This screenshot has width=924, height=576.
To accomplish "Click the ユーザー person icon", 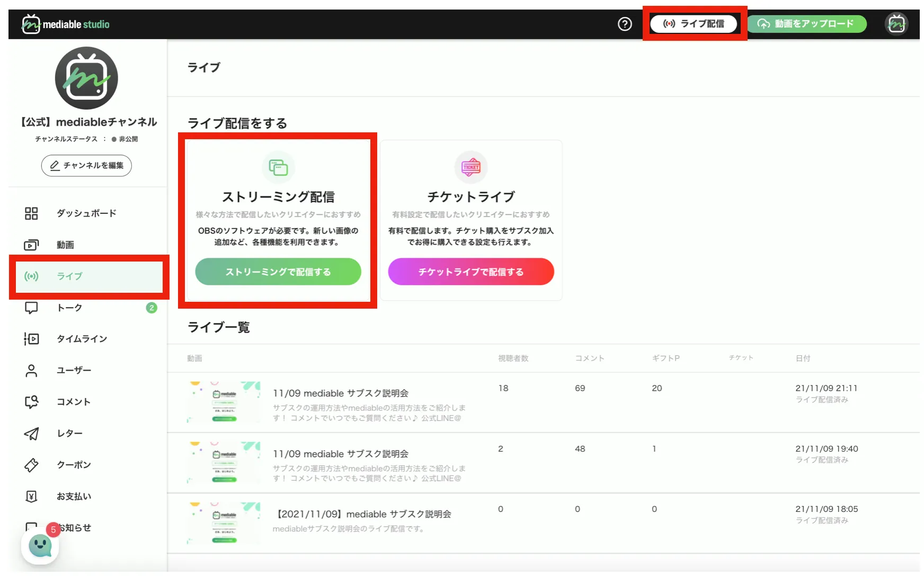I will pyautogui.click(x=31, y=371).
